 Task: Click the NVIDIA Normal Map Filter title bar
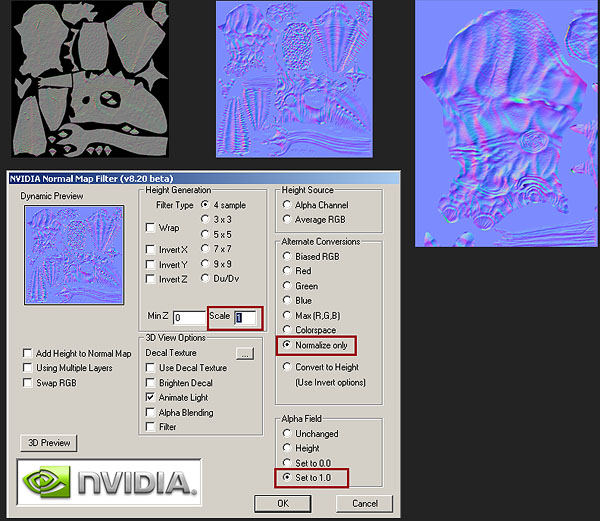(x=204, y=179)
